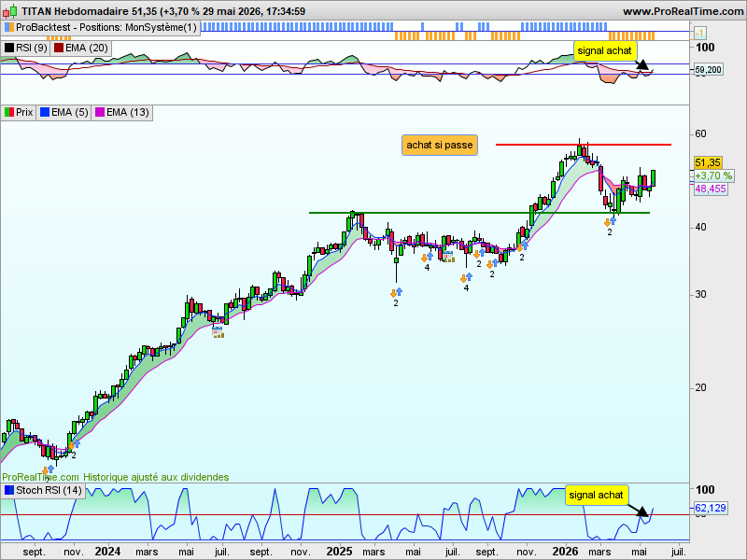Select the dark red EMA (20) label

click(80, 49)
